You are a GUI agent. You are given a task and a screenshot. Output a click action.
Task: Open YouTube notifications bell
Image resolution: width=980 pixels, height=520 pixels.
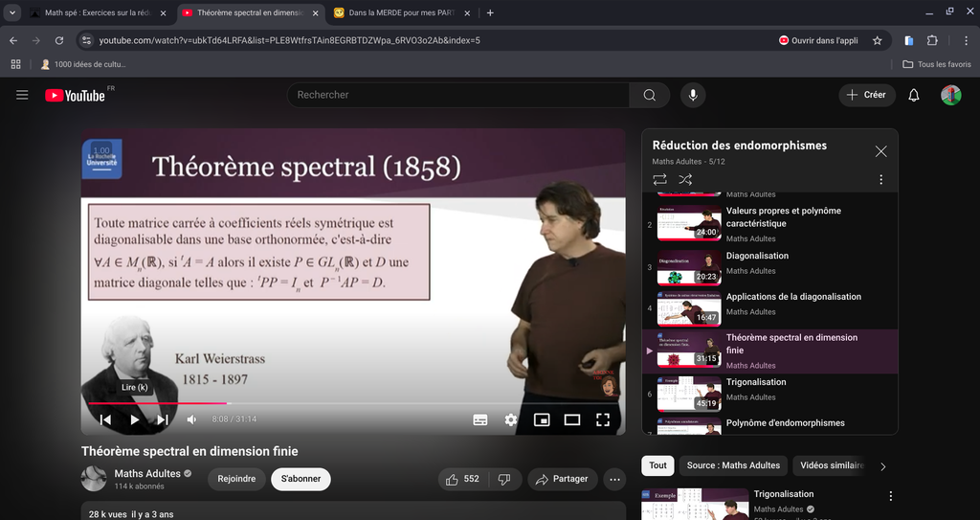tap(914, 95)
